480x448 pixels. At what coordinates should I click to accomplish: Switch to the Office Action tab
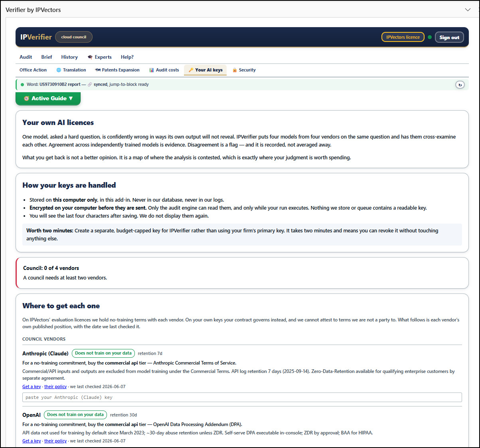(x=33, y=70)
